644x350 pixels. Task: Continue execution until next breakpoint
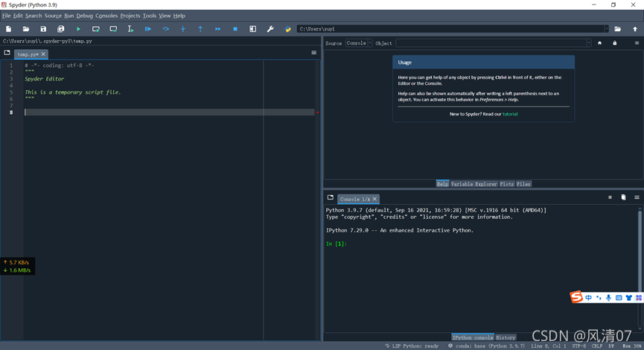coord(217,29)
